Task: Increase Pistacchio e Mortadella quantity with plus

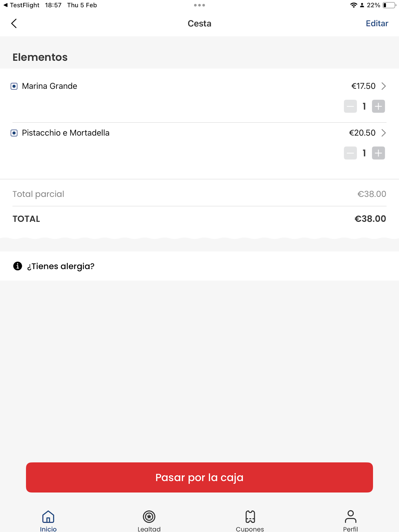Action: tap(378, 153)
